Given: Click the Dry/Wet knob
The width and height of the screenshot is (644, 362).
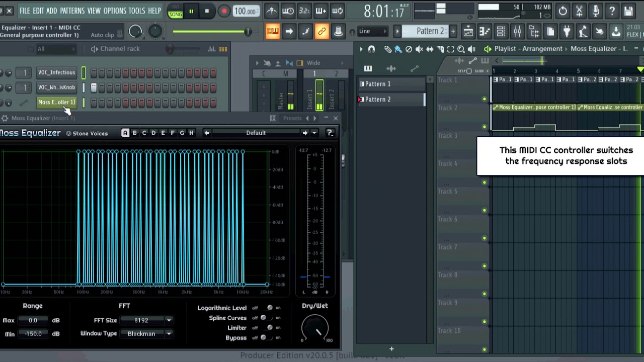Looking at the screenshot, I should 315,328.
